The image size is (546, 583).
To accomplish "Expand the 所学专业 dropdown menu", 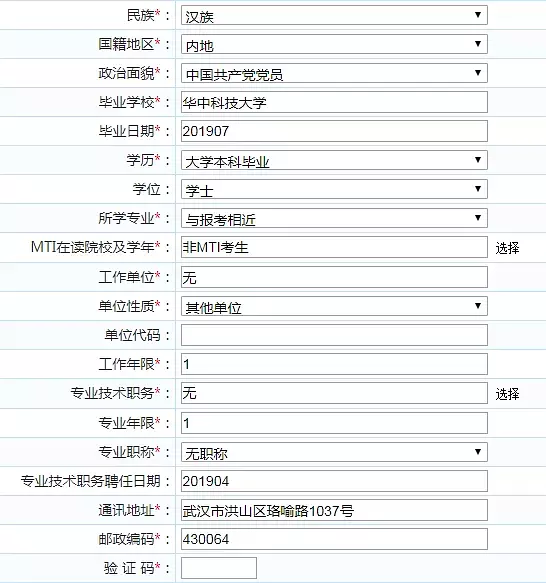I will pos(334,218).
